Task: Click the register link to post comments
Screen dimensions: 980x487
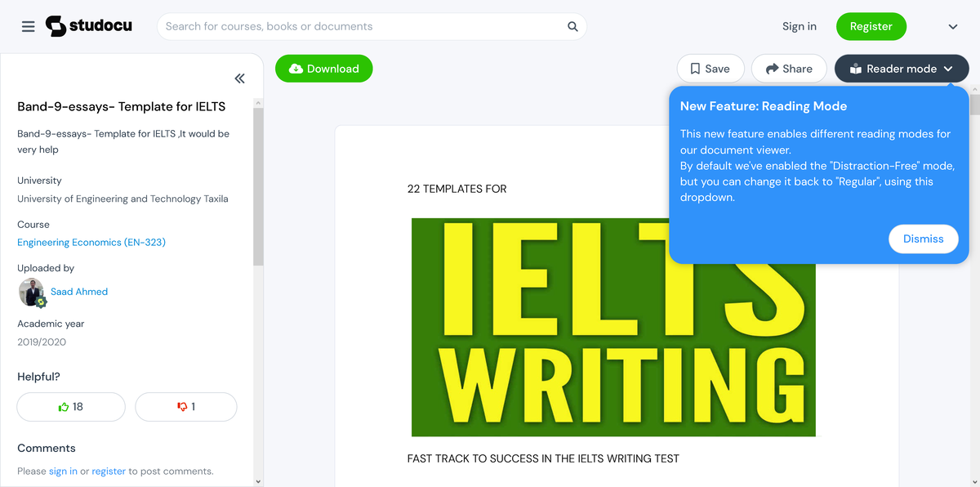Action: pyautogui.click(x=109, y=471)
